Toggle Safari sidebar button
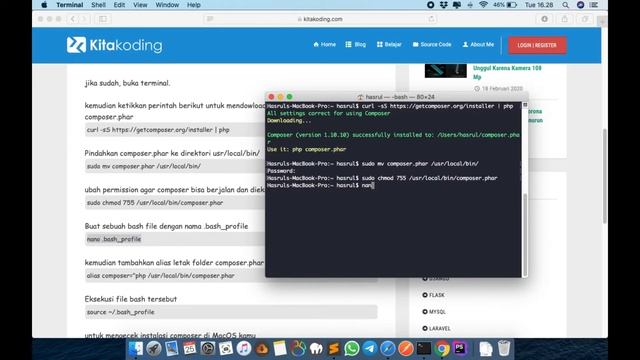Image resolution: width=640 pixels, height=360 pixels. click(103, 19)
